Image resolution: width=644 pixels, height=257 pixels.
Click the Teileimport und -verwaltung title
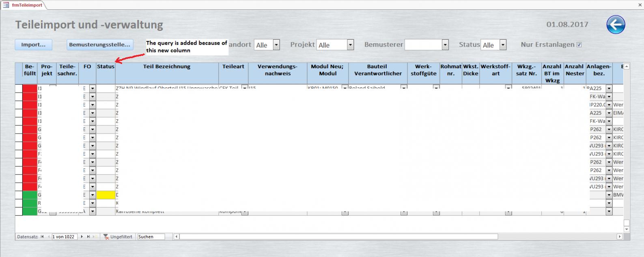click(x=89, y=25)
